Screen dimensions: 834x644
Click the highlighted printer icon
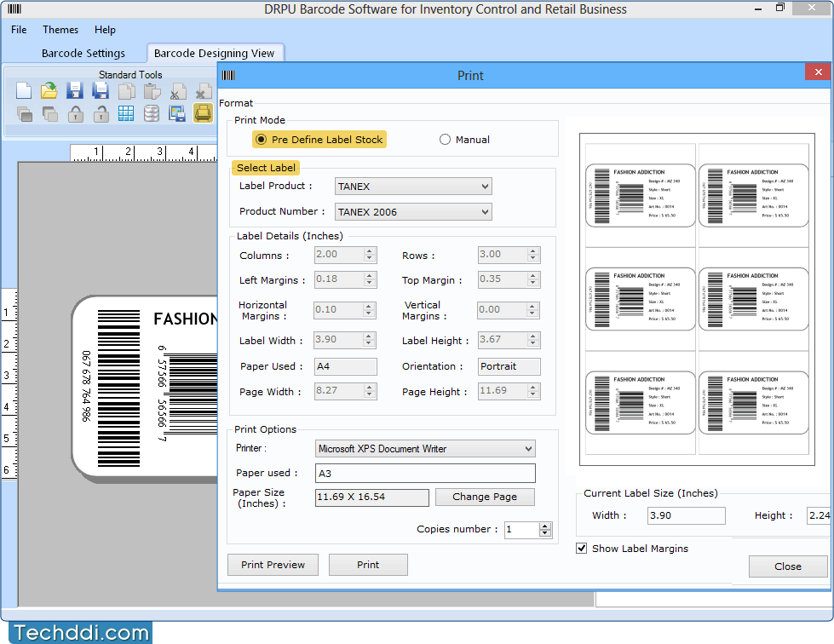coord(203,112)
